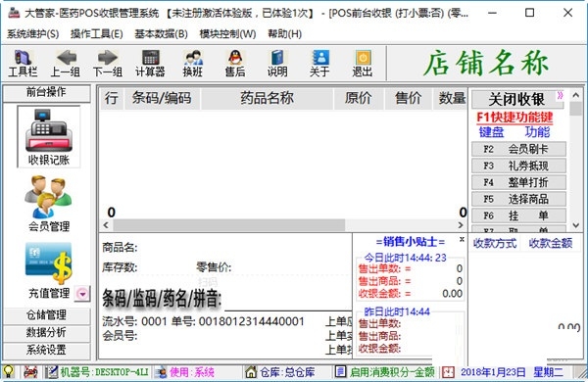
Task: Expand the pink dropdown arrow beside 充值管理
Action: (x=82, y=294)
